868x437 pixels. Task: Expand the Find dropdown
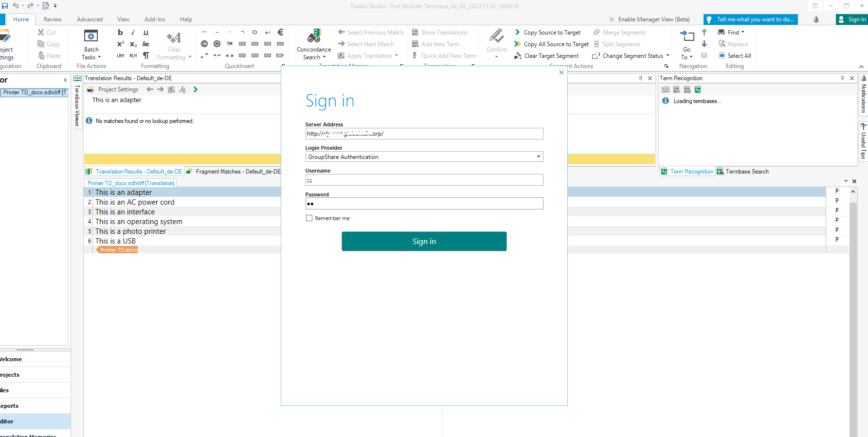point(742,33)
